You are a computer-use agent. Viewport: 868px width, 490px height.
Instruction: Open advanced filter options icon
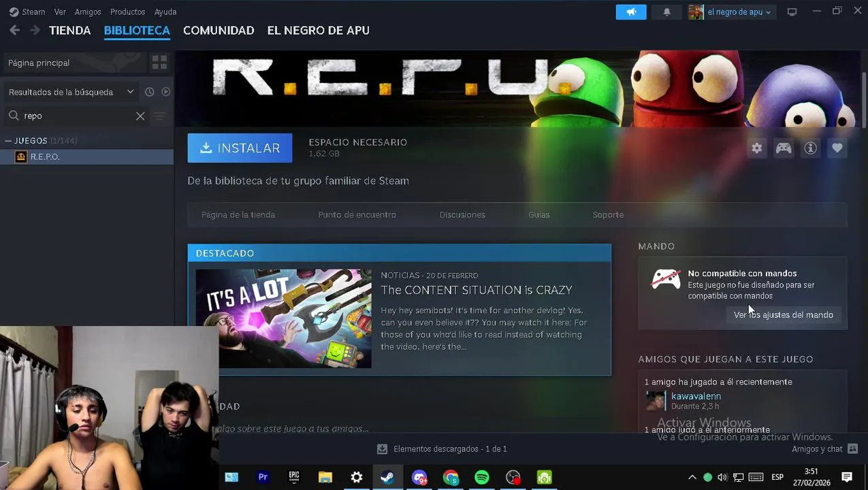pos(159,116)
